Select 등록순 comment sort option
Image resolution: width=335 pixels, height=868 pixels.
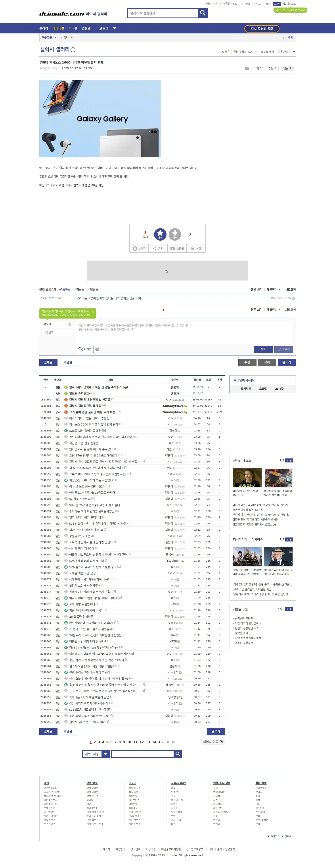(64, 290)
